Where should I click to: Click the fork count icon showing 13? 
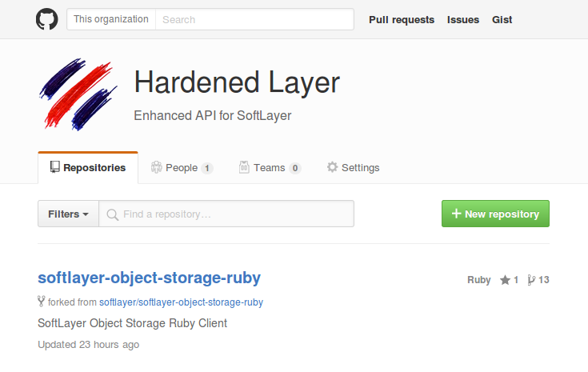(x=531, y=280)
